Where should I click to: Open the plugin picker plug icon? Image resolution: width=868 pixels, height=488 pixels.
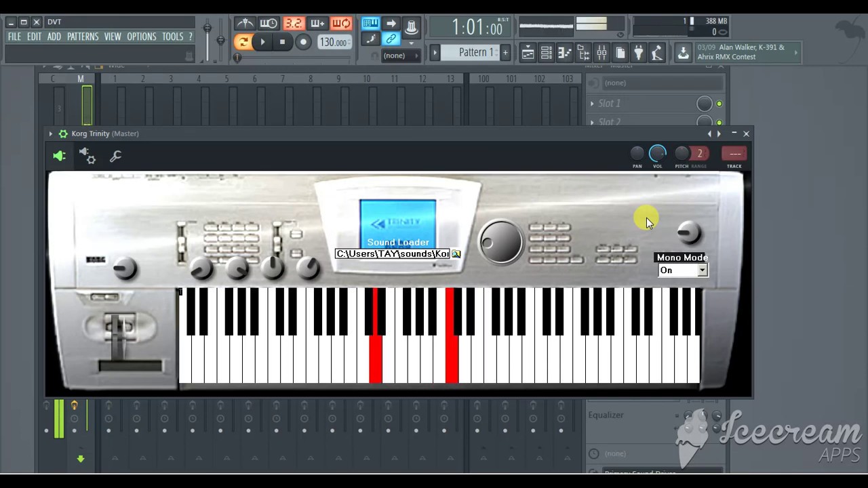point(638,53)
